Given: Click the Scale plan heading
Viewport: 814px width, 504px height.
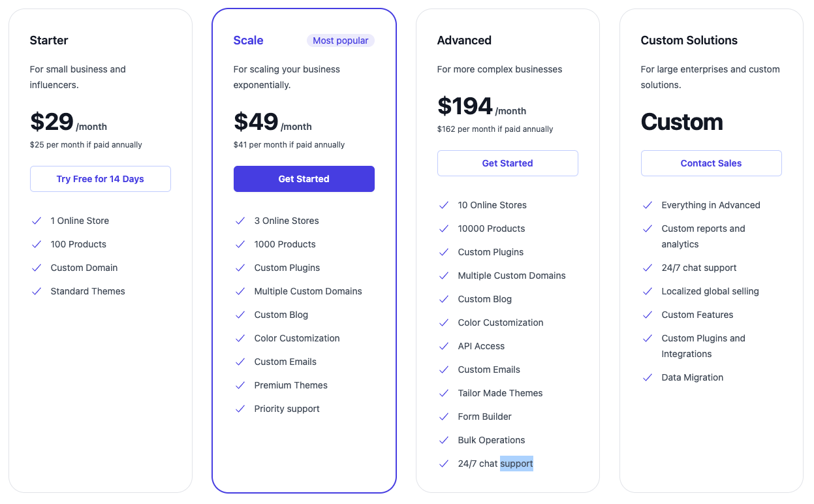Looking at the screenshot, I should tap(248, 40).
